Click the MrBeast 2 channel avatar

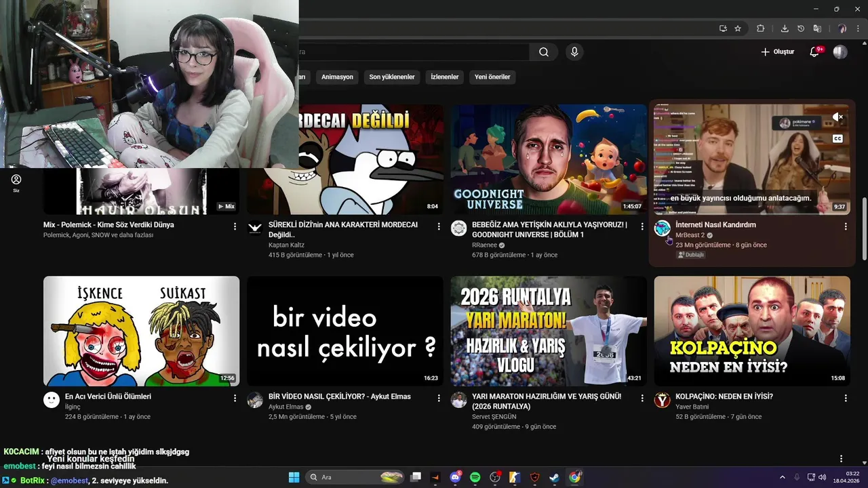coord(662,228)
